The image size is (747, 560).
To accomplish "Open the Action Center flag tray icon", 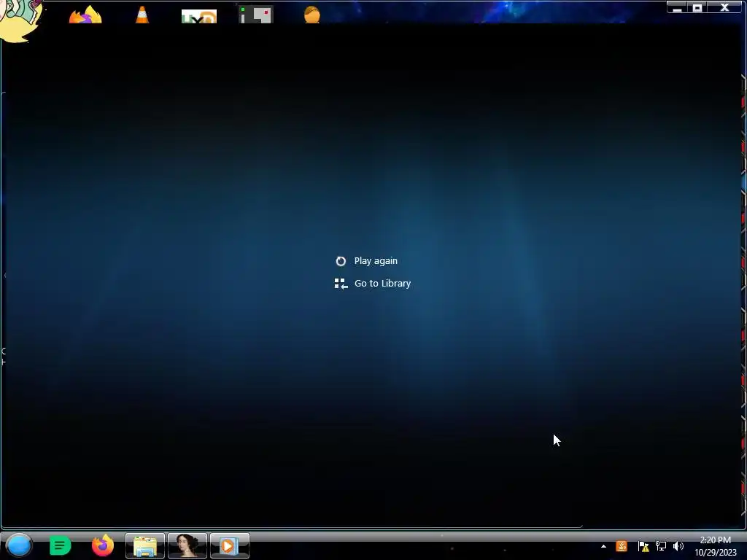I will (x=643, y=546).
